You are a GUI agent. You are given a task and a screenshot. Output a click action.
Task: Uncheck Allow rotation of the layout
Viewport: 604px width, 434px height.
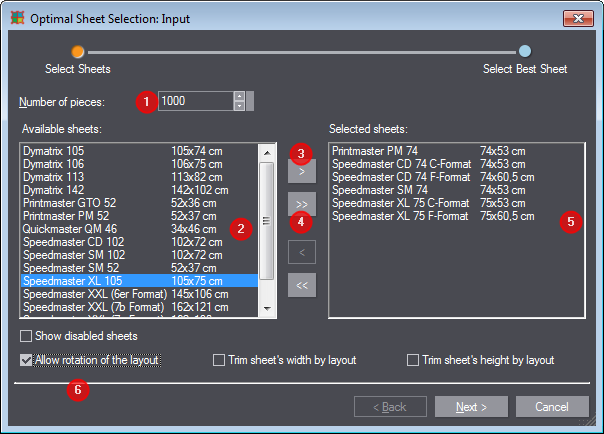tap(27, 360)
